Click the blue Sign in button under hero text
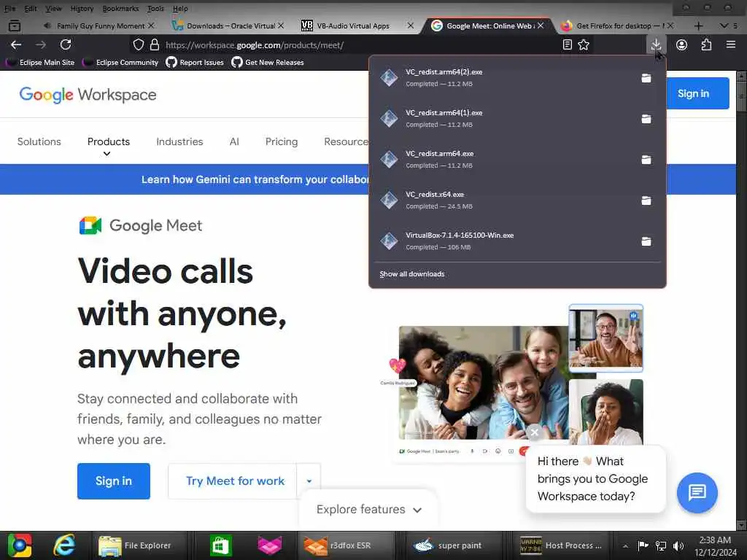The image size is (747, 560). coord(113,481)
